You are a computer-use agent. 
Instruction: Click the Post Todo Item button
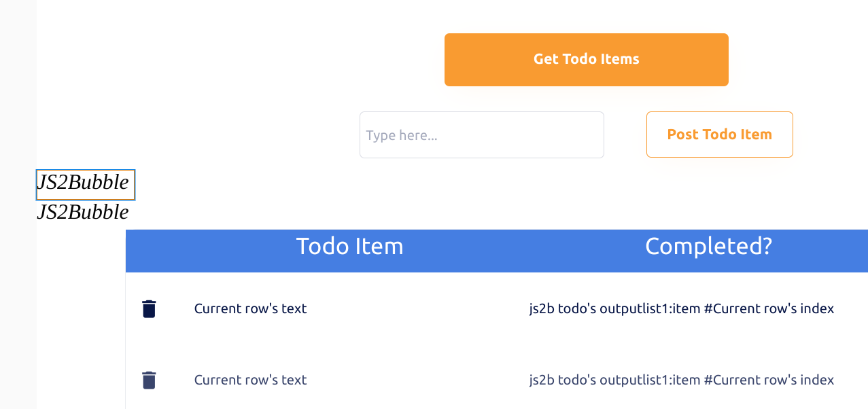click(x=719, y=135)
